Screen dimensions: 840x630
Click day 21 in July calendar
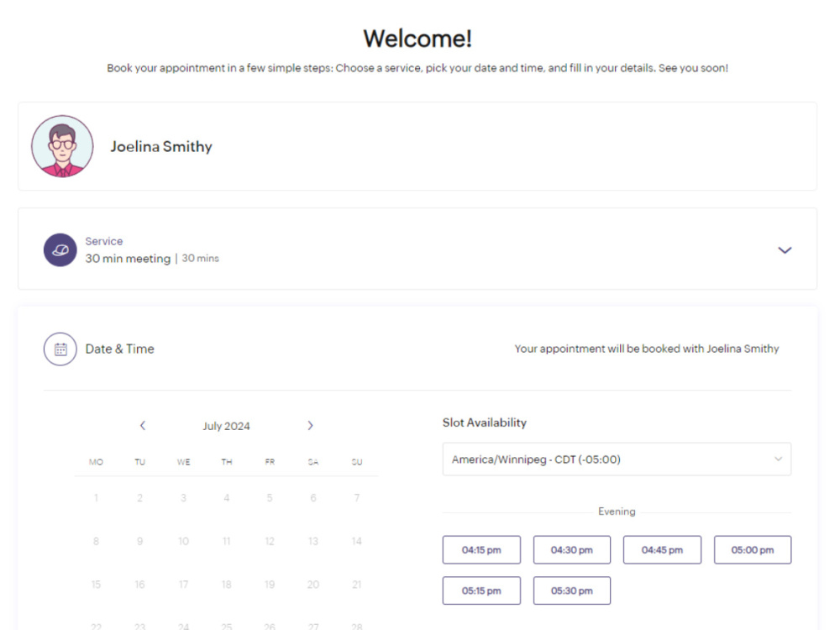357,585
